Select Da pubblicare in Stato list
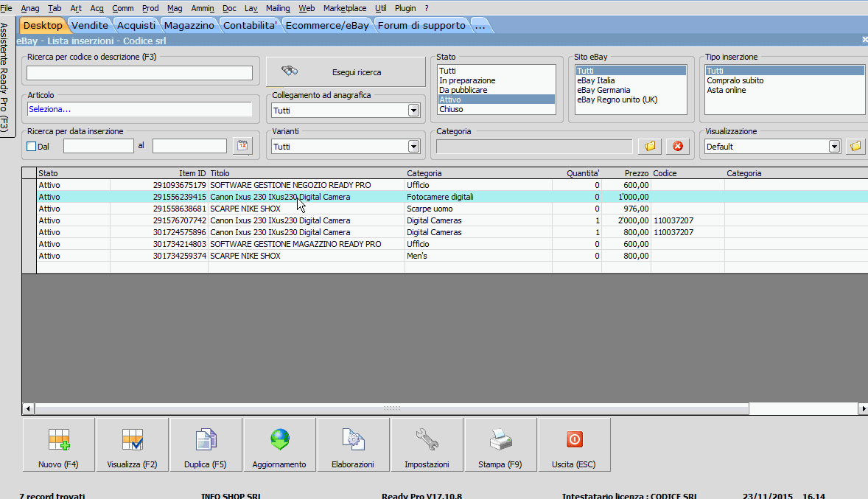 click(496, 90)
